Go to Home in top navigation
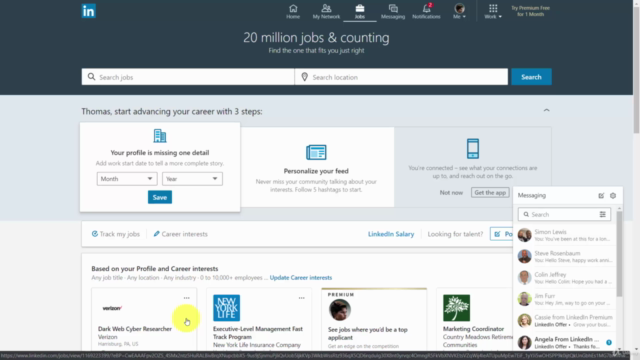Viewport: 640px width, 360px height. pos(293,11)
